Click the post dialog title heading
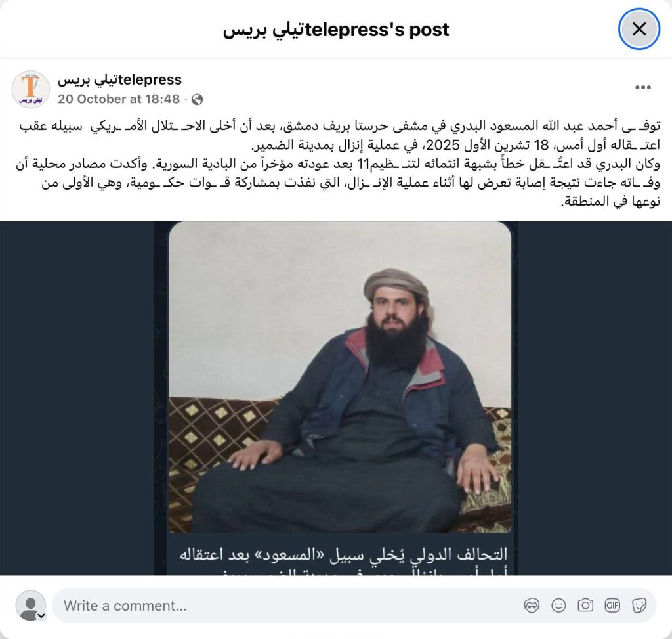Image resolution: width=672 pixels, height=639 pixels. [336, 30]
